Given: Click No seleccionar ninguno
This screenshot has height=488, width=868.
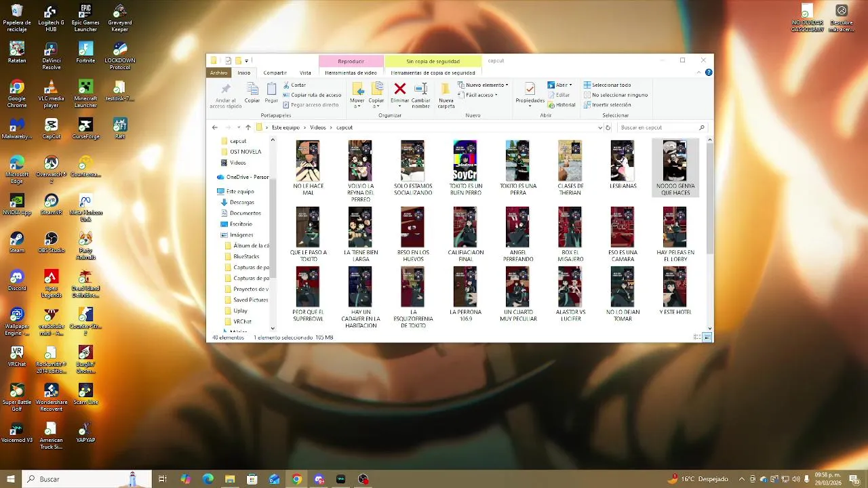Looking at the screenshot, I should click(x=615, y=95).
